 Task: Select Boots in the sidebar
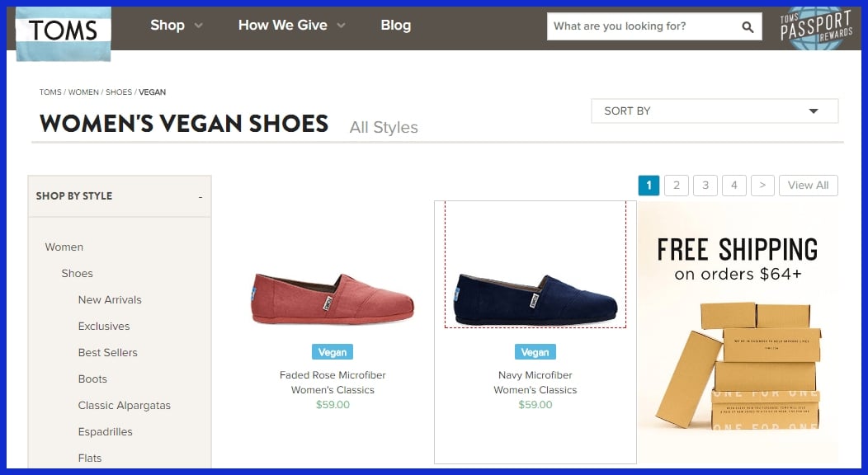[92, 379]
